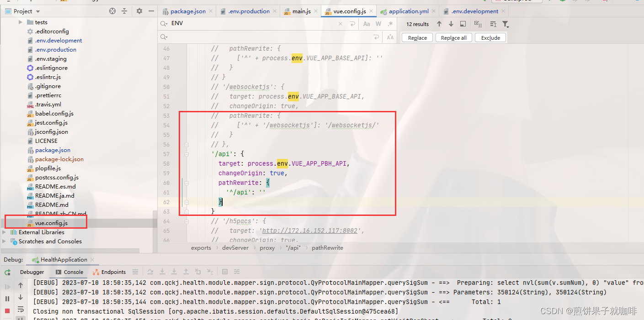Viewport: 644px width, 320px height.
Task: Open the Endpoints tab
Action: coord(109,272)
